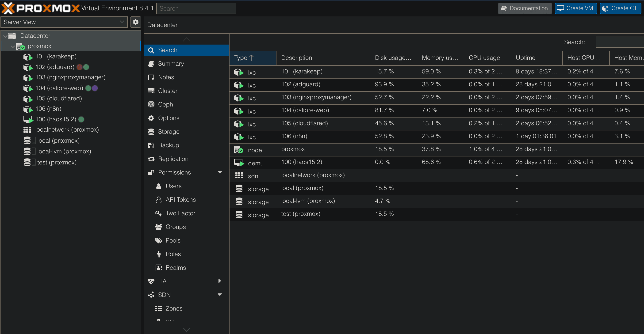Select localnetwork (proxmox) sdn table row
644x334 pixels.
[x=437, y=175]
